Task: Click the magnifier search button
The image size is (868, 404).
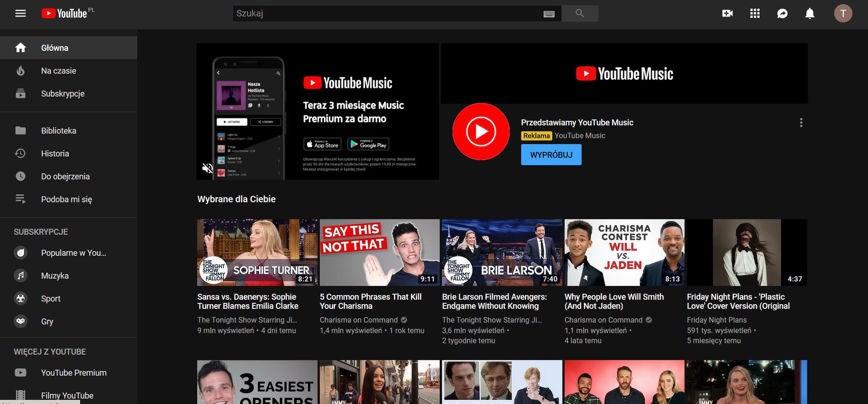Action: (x=580, y=13)
